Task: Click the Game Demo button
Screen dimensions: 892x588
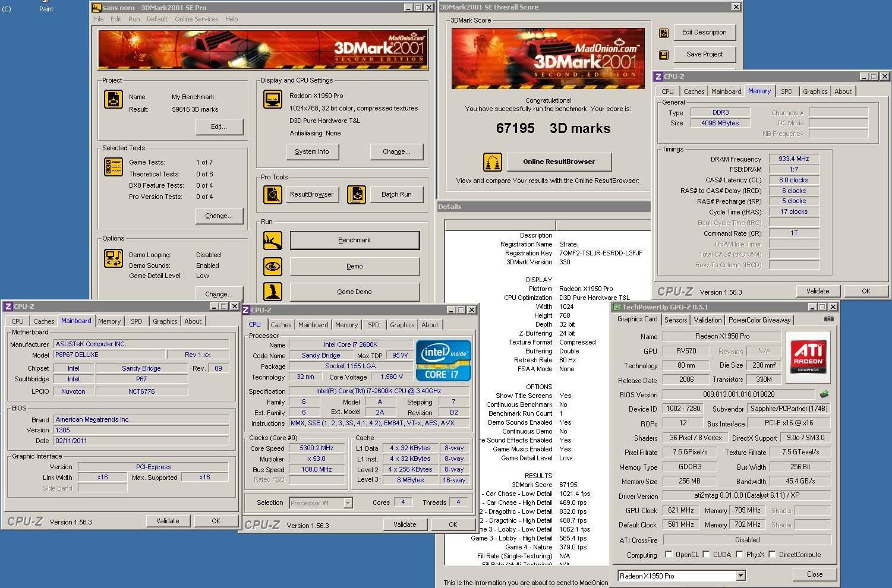Action: [x=354, y=292]
